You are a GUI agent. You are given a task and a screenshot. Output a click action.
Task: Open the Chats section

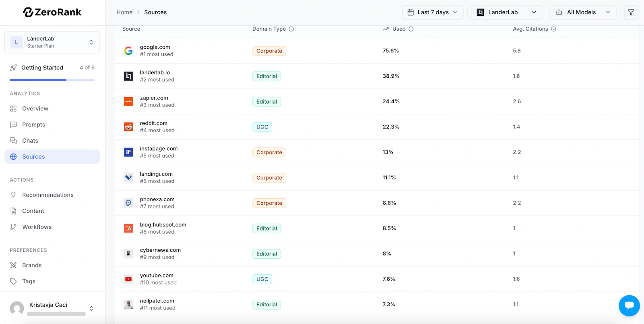pos(52,141)
